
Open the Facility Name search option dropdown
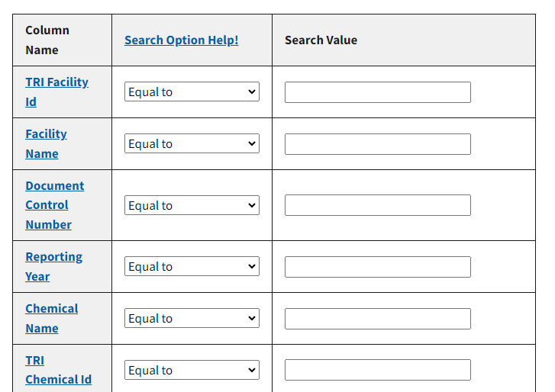coord(192,144)
